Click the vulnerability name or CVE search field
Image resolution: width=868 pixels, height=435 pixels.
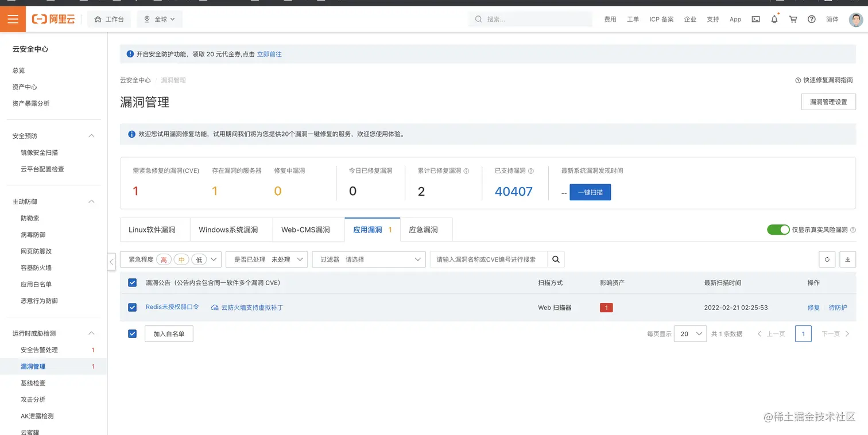point(489,259)
